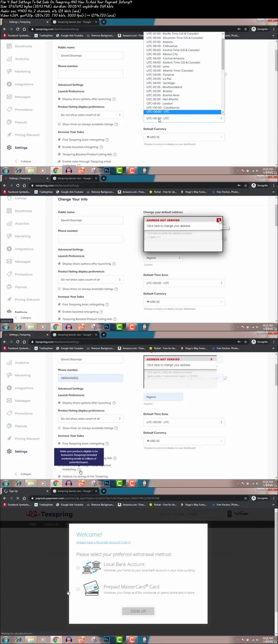Toggle Show timer checkbox in timezone-list window
The width and height of the screenshot is (278, 644).
tap(59, 124)
